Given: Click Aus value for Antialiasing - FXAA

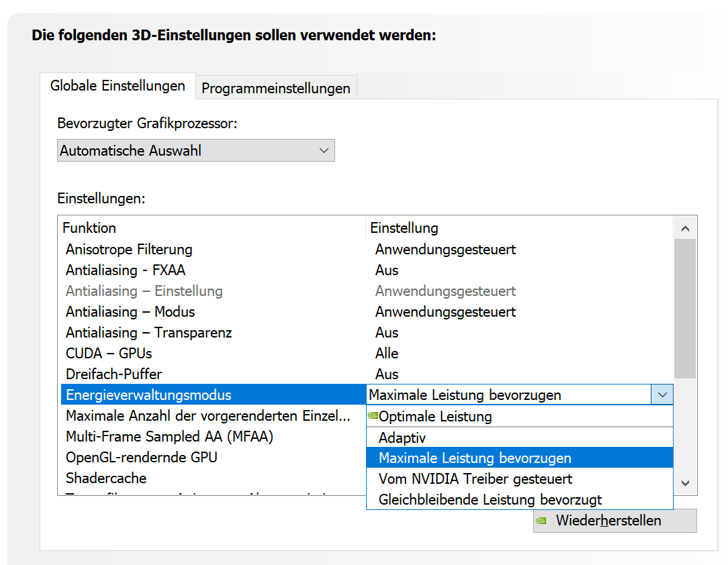Looking at the screenshot, I should [387, 270].
